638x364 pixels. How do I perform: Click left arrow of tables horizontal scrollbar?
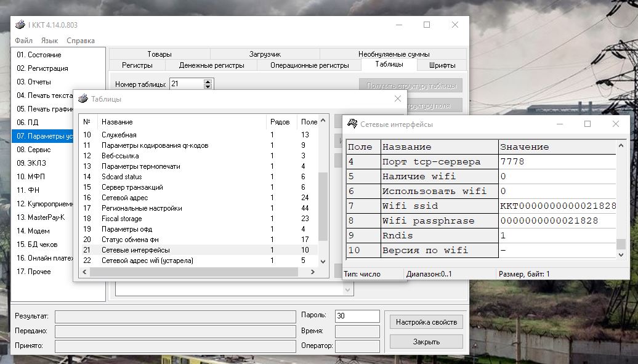pos(84,272)
